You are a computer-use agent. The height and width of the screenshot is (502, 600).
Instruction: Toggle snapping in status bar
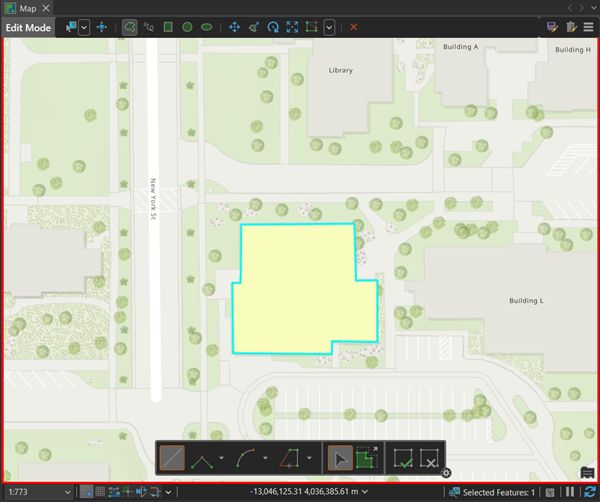coord(86,492)
